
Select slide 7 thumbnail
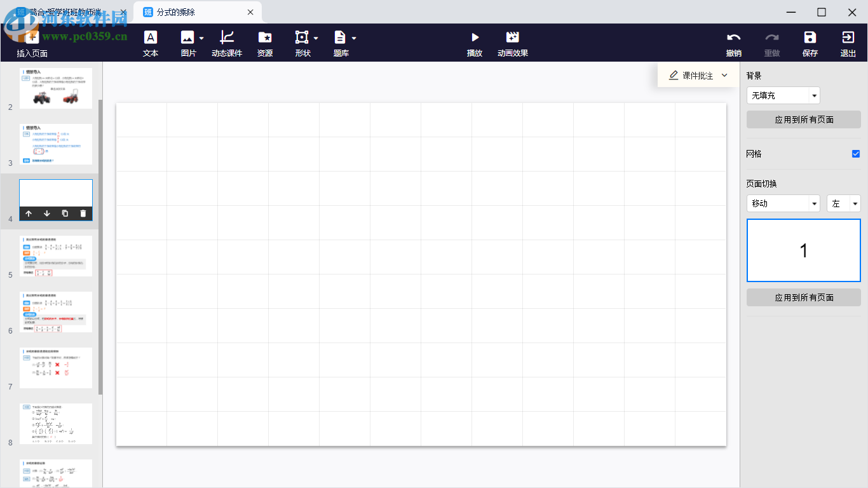coord(56,368)
